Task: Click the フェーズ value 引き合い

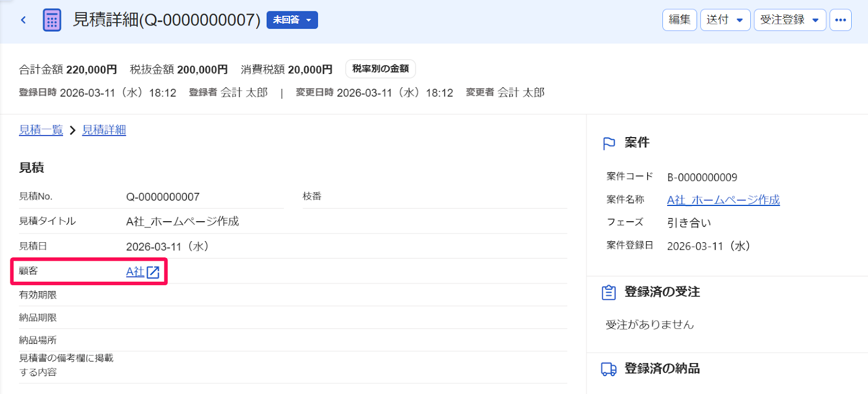Action: 689,223
